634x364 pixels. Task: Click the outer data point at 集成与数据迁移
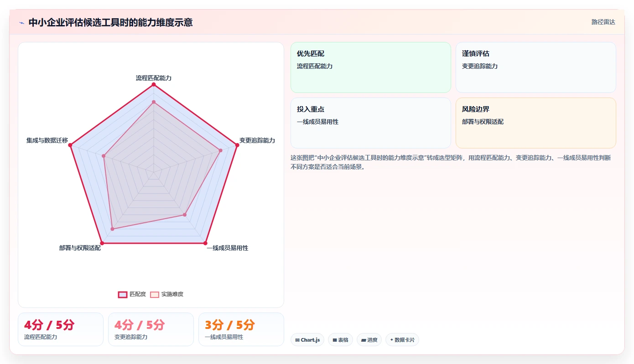[x=70, y=145]
